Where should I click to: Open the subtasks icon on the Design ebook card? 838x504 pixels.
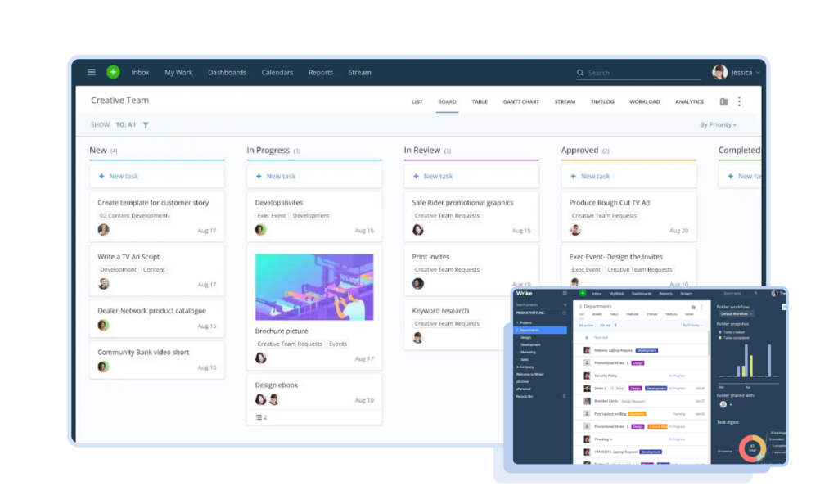pos(259,416)
